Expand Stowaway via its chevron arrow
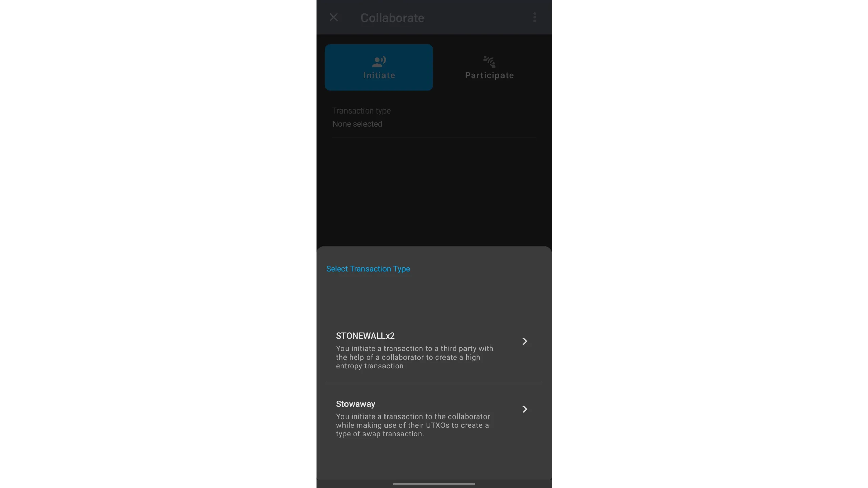 tap(525, 409)
